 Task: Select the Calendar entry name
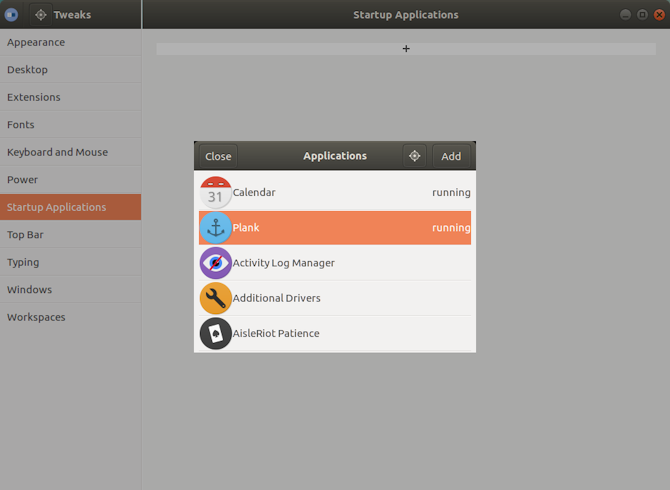254,192
